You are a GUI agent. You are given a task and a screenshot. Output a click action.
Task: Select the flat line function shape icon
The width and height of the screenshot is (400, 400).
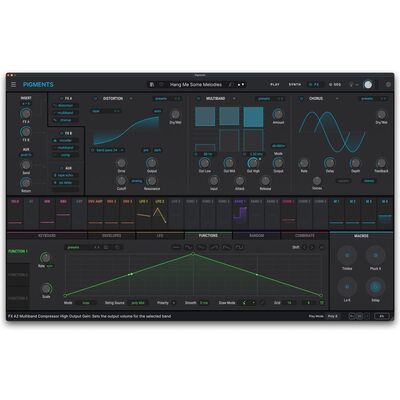pyautogui.click(x=177, y=247)
